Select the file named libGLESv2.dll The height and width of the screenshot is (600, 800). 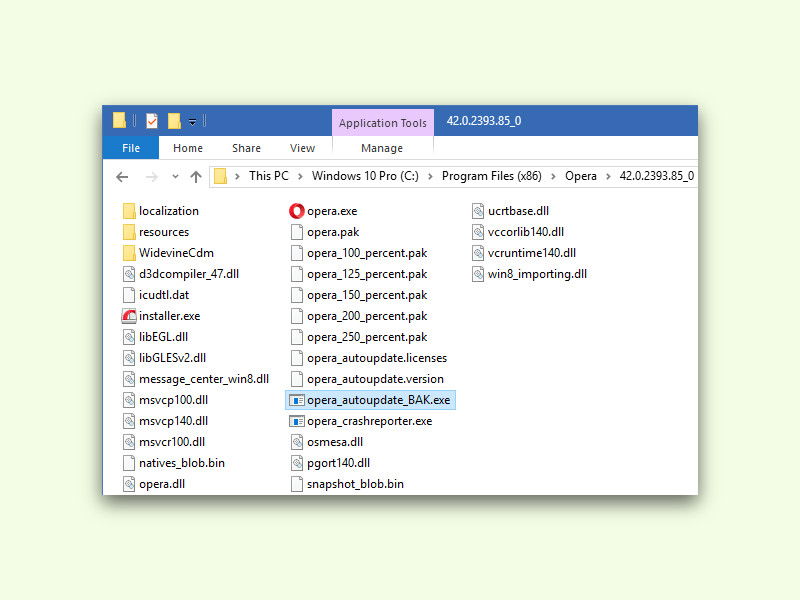tap(165, 358)
